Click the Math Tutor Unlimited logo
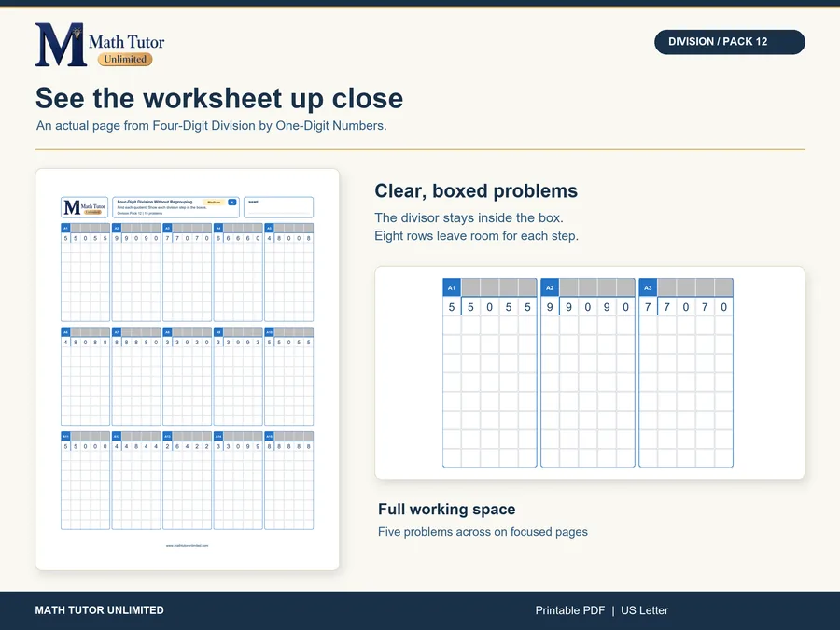 [100, 45]
